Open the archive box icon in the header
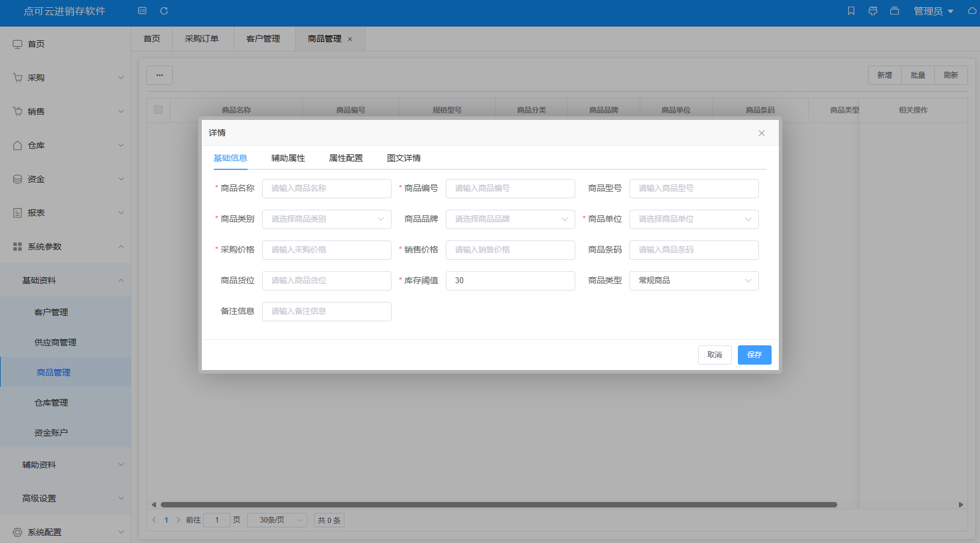Viewport: 980px width, 543px height. coord(894,11)
